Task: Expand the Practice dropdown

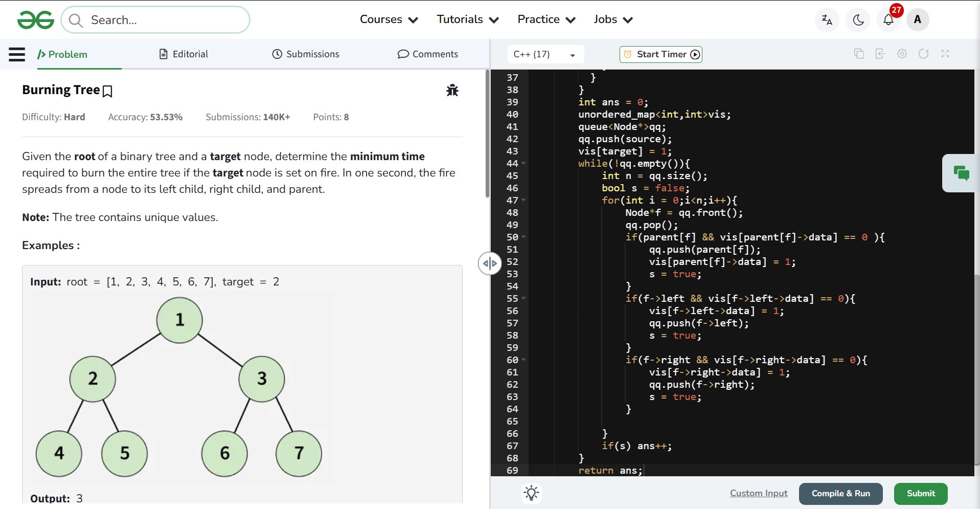Action: pos(546,19)
